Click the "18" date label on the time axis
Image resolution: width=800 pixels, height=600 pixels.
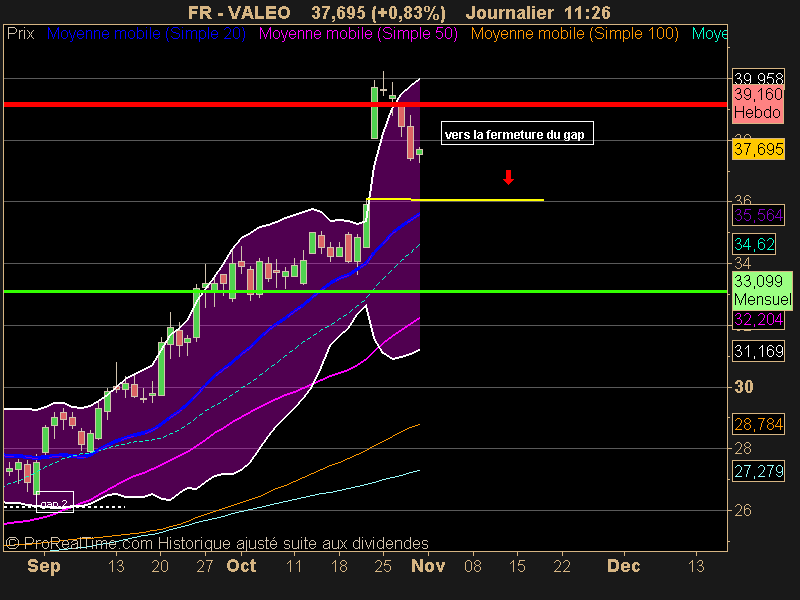[339, 566]
